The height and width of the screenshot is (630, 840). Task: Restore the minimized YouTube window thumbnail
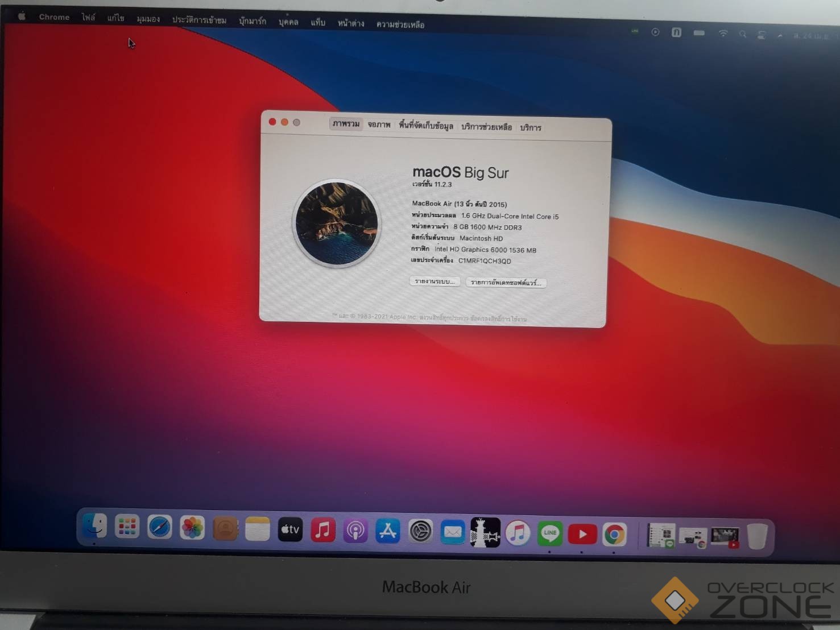725,537
